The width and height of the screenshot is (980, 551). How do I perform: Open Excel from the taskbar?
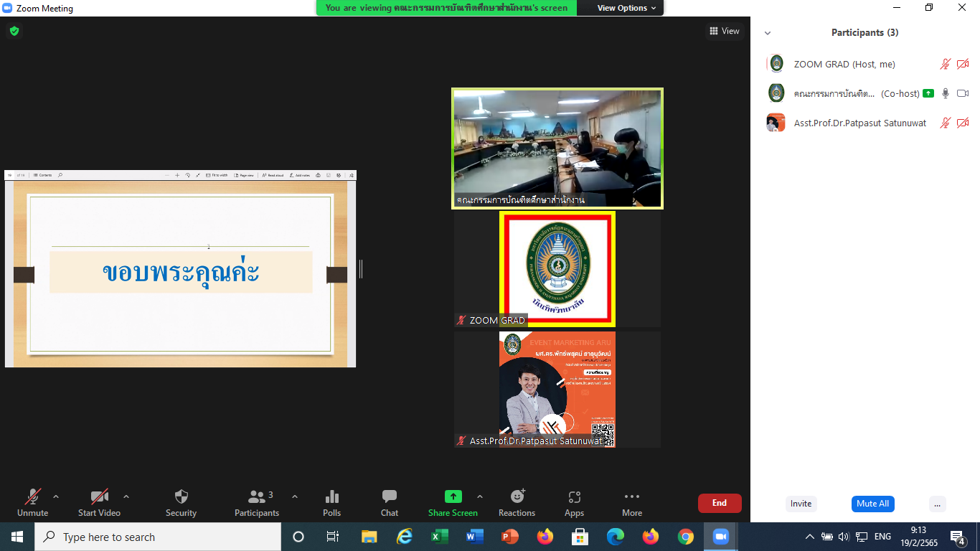(x=439, y=537)
